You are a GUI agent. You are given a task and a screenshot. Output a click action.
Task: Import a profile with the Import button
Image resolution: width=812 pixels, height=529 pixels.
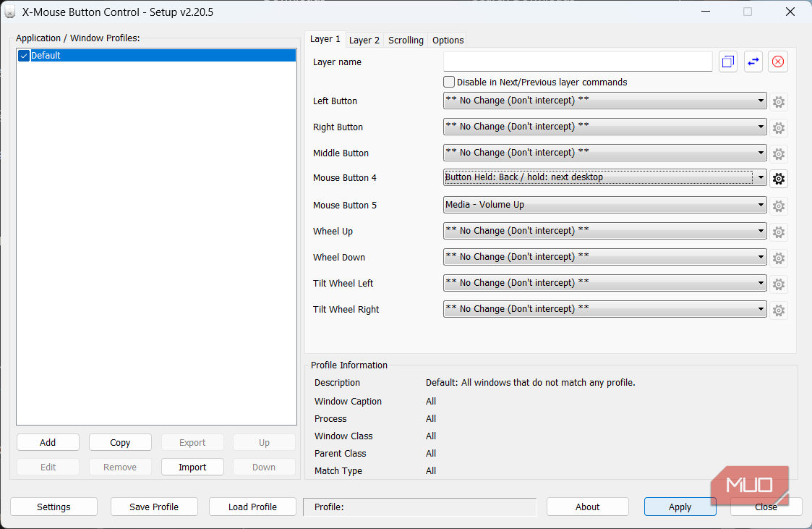click(192, 467)
